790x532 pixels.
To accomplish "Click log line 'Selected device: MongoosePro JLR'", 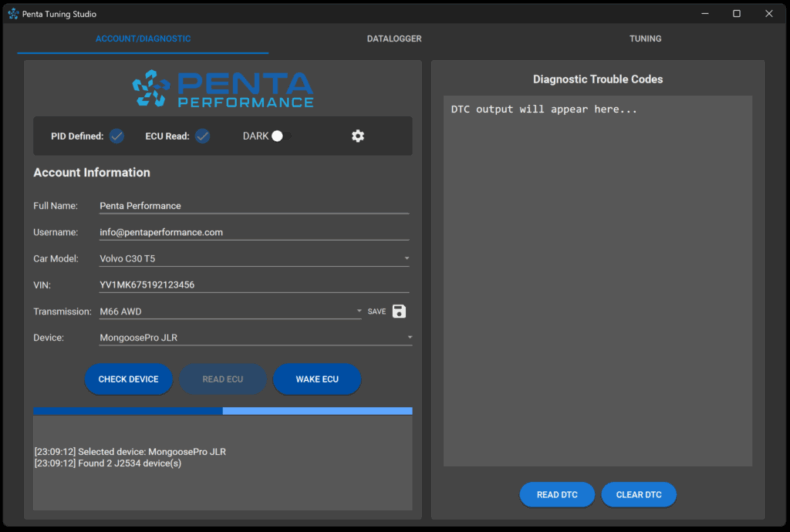I will click(x=130, y=451).
